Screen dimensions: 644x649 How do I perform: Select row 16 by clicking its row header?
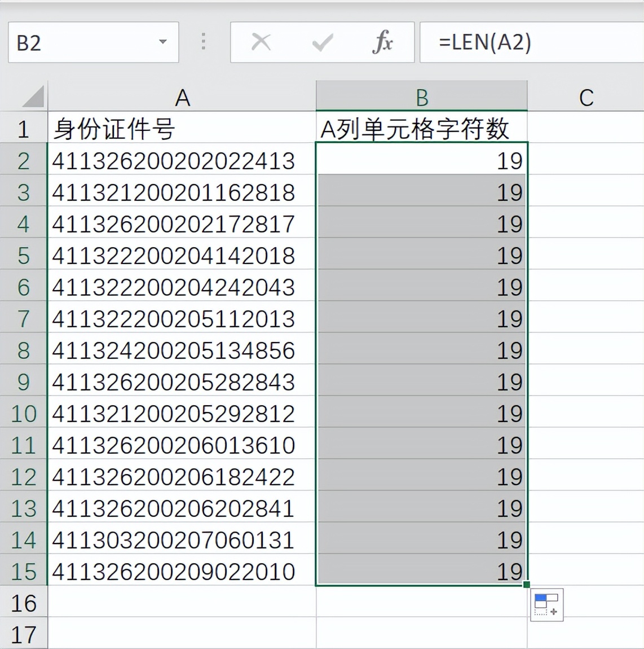(24, 603)
